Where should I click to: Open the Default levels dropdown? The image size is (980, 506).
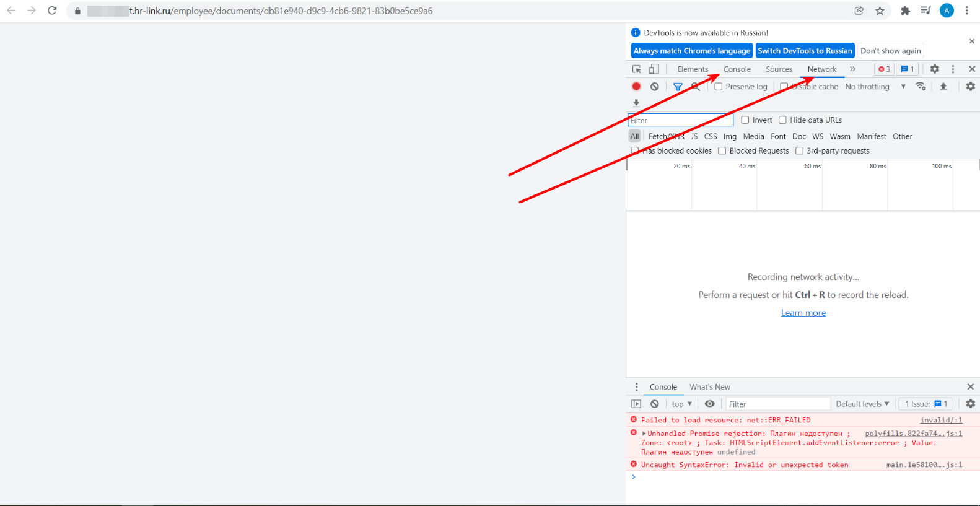pos(862,404)
